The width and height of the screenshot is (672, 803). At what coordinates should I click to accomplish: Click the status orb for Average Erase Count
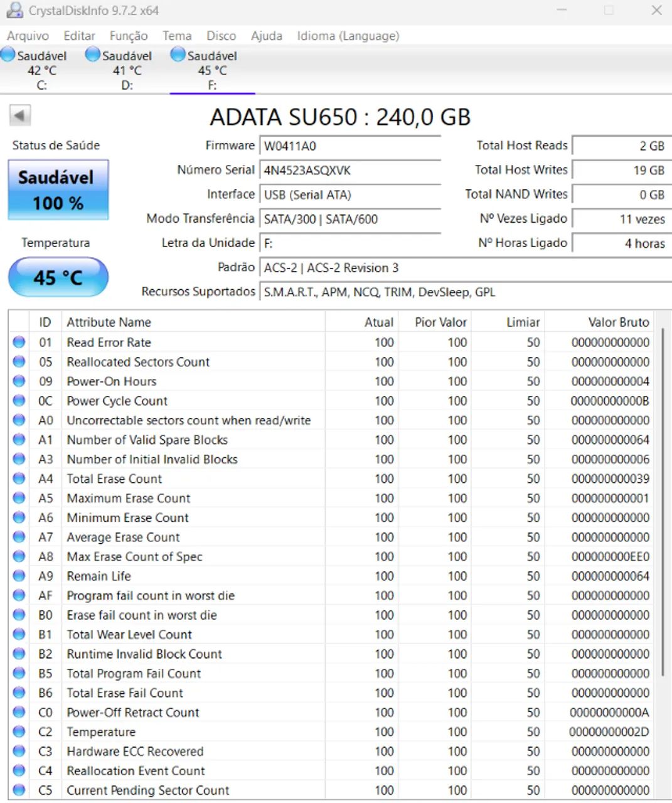(19, 536)
